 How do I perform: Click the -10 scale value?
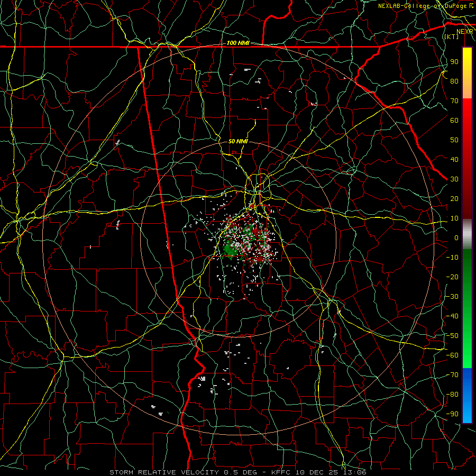pyautogui.click(x=452, y=258)
